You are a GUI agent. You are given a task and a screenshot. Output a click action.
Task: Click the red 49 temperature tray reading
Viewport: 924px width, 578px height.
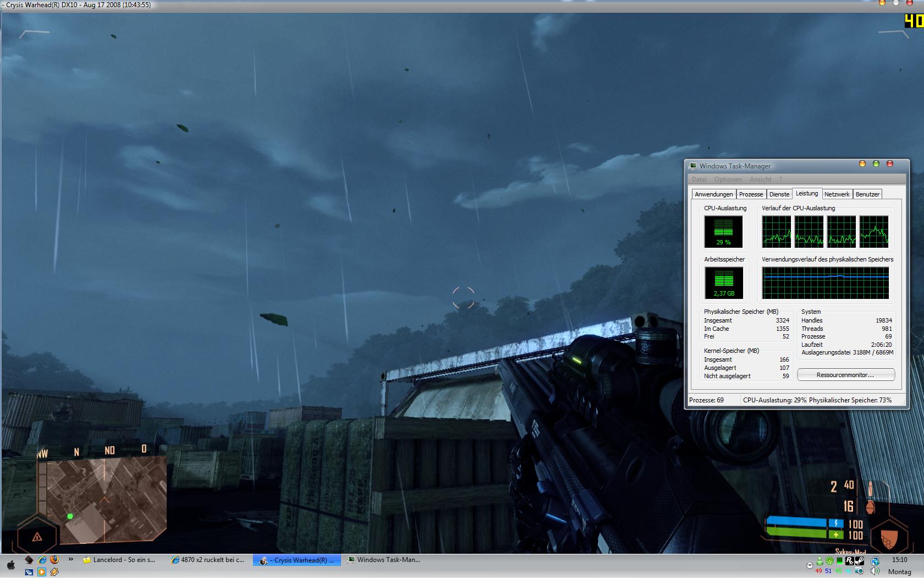tap(818, 571)
